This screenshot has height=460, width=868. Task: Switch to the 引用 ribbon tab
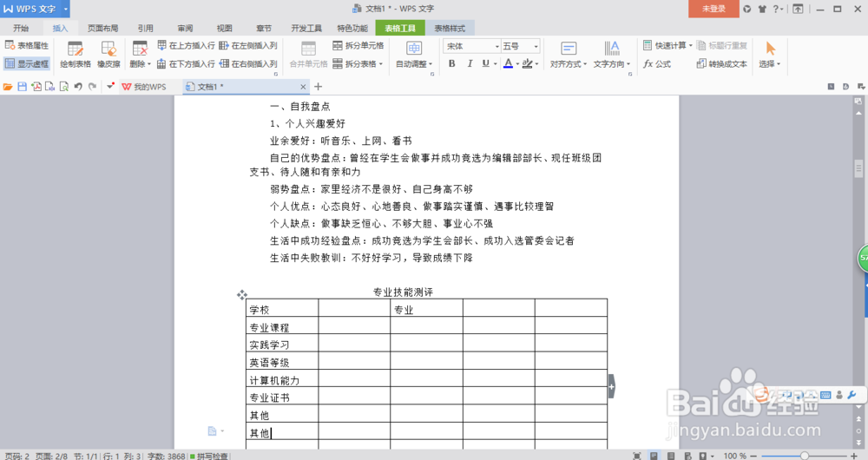(x=146, y=29)
